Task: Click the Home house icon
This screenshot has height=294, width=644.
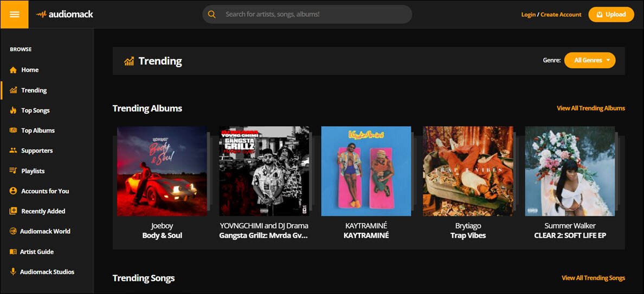Action: click(13, 70)
